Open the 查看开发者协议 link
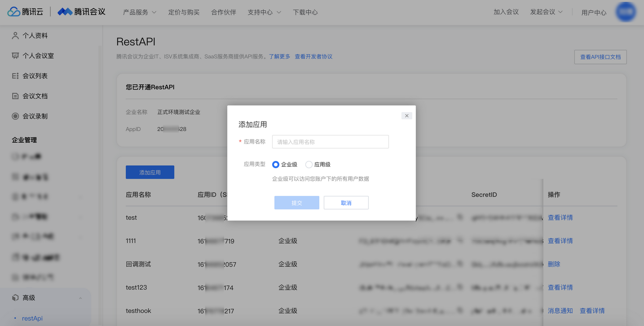This screenshot has height=326, width=644. point(313,57)
